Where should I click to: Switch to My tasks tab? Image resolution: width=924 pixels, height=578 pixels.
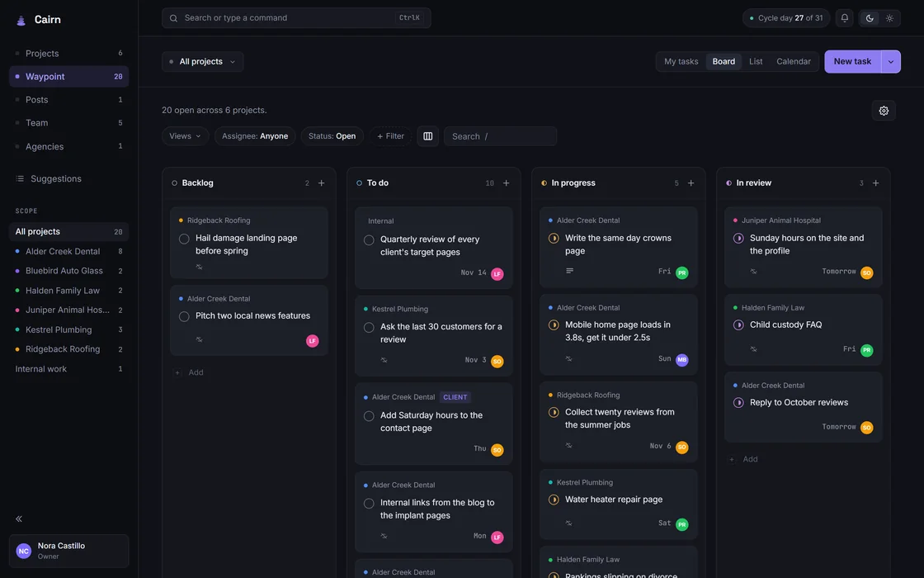(681, 61)
